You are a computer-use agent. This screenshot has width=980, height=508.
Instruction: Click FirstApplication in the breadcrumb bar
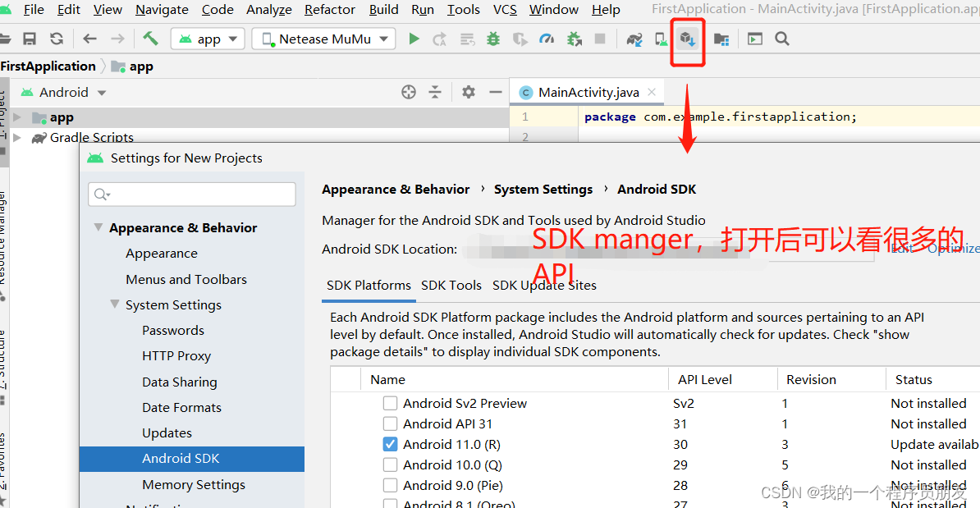[x=48, y=66]
